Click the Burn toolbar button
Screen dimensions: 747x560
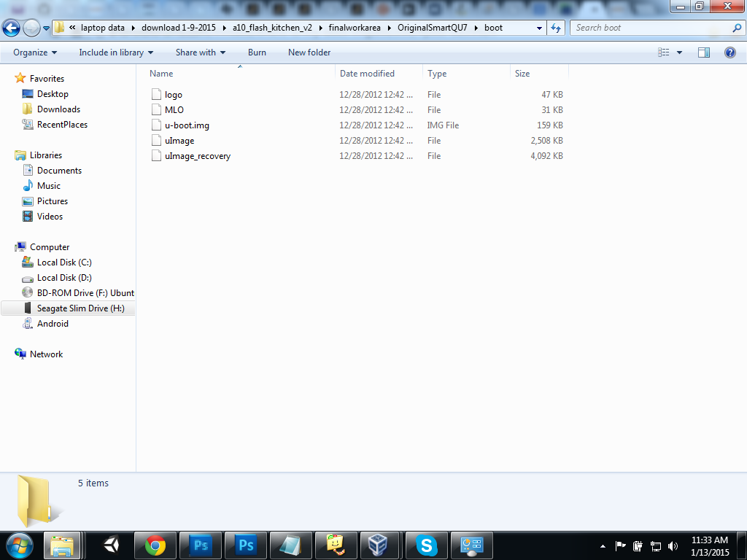point(257,52)
